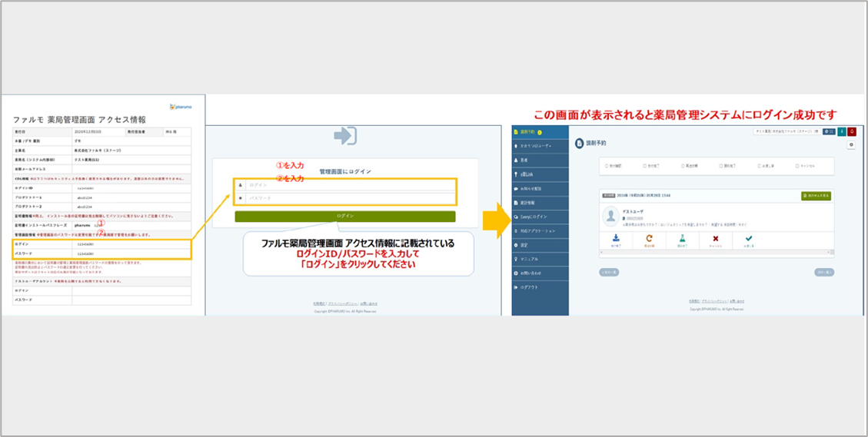Click the red bell notification icon
This screenshot has height=437, width=868.
point(852,132)
